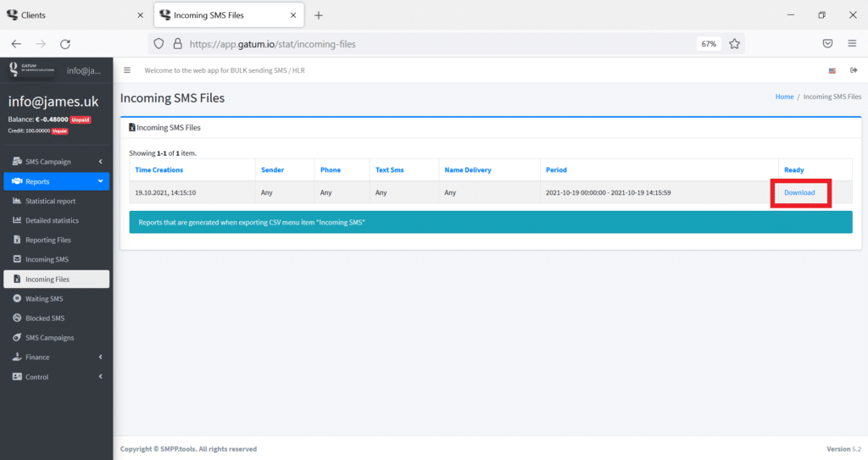Screen dimensions: 868x460
Task: Sort by the Sender column header
Action: (x=272, y=170)
